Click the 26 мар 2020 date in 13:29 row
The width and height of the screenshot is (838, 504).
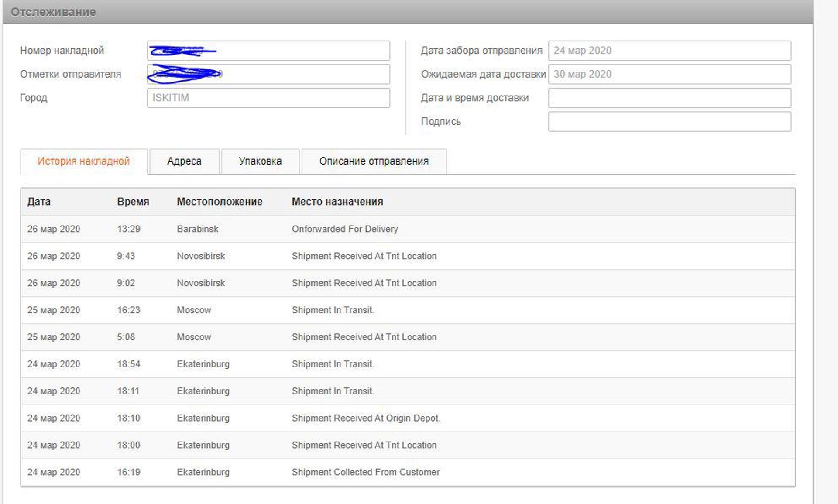pyautogui.click(x=54, y=229)
